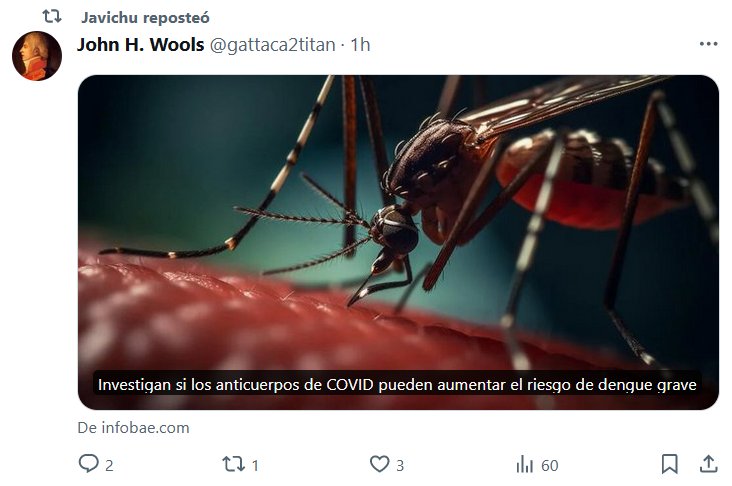Follow the "De infobae.com" source link
732x486 pixels.
tap(134, 428)
